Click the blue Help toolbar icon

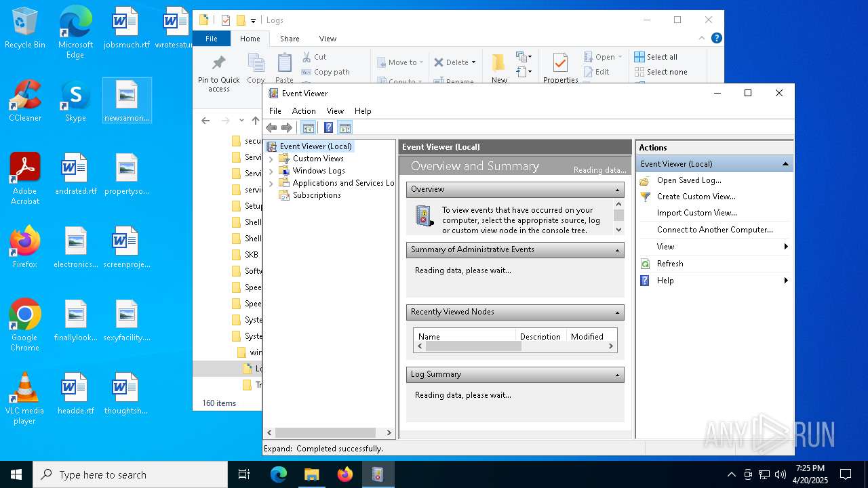pyautogui.click(x=328, y=127)
